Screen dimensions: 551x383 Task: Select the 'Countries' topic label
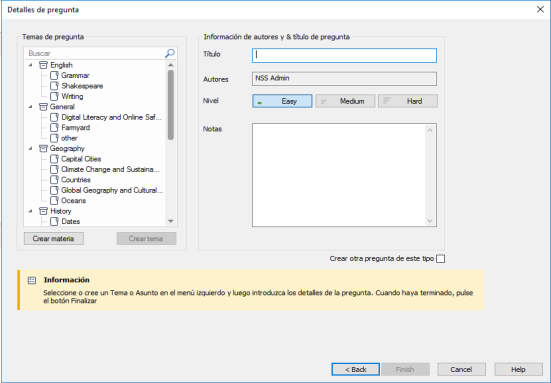76,180
